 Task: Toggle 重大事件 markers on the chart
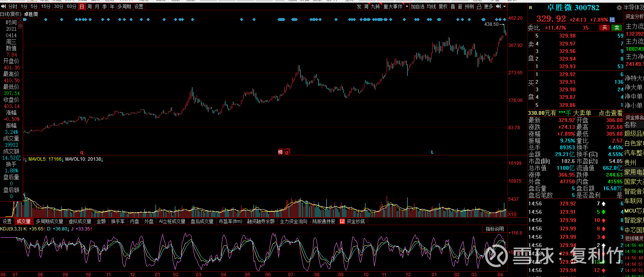pos(393,6)
